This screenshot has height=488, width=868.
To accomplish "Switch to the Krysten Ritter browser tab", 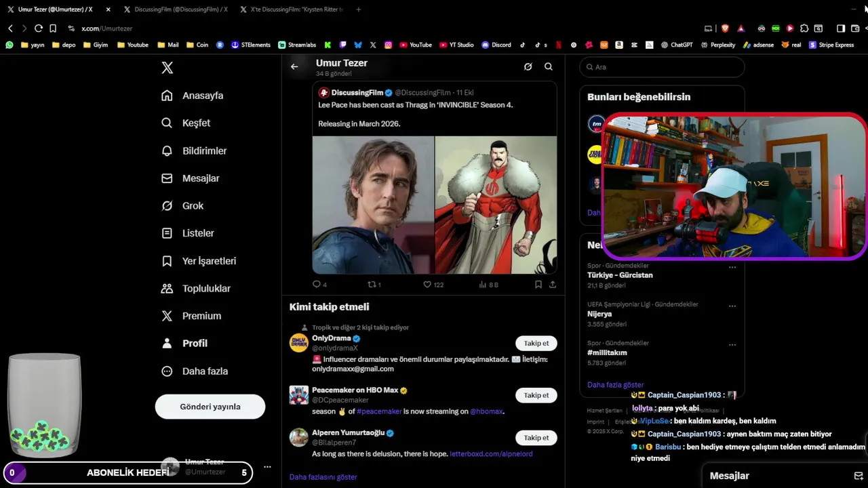I will coord(292,9).
